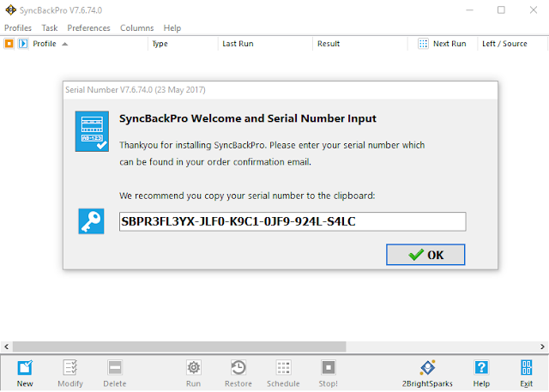The image size is (549, 392).
Task: Click the horizontal scrollbar left arrow
Action: [x=7, y=347]
